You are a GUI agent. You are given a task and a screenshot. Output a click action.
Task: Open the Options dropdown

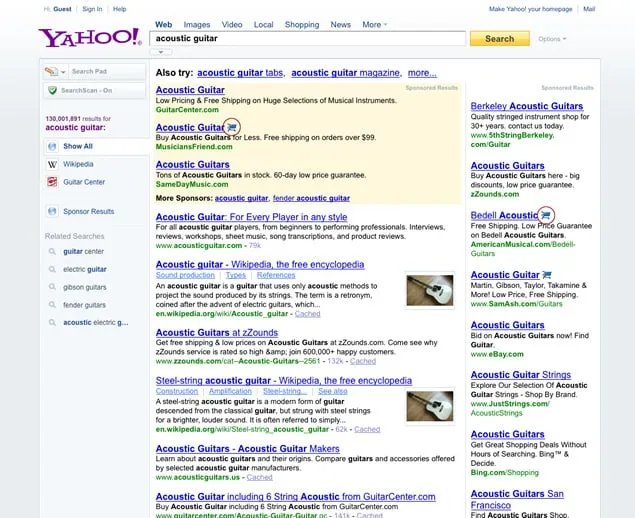click(x=552, y=39)
